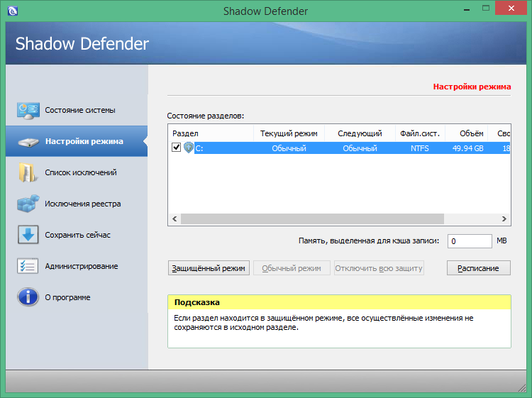Click the horizontal scrollbar thumb in partition list
Viewport: 532px width, 398px height.
pyautogui.click(x=313, y=219)
